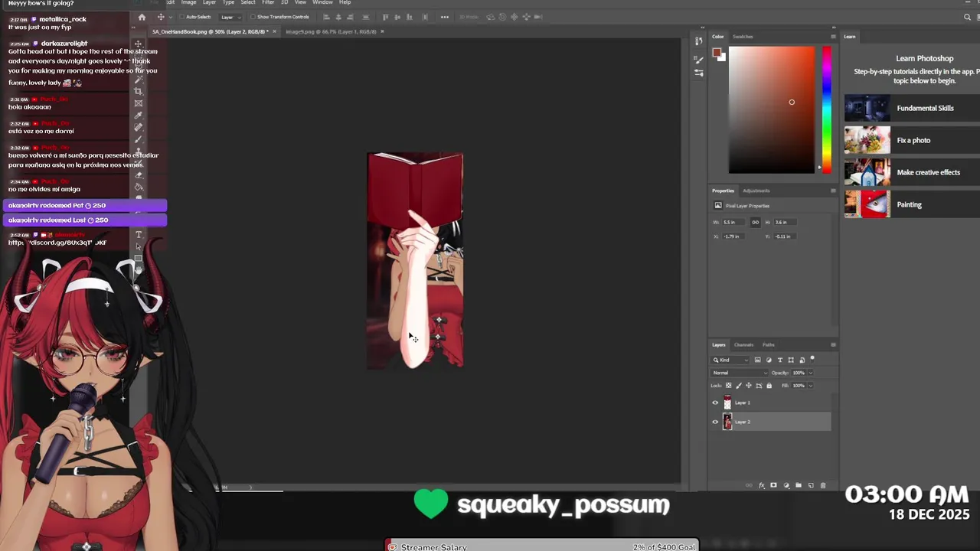Open the Fundamental Skills tutorial
980x551 pixels.
click(x=912, y=108)
